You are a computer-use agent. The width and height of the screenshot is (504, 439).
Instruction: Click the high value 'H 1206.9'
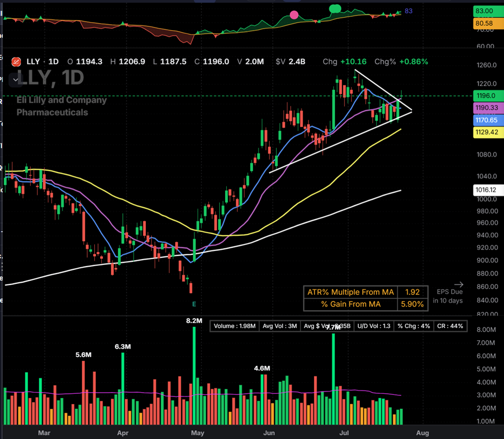pyautogui.click(x=128, y=62)
